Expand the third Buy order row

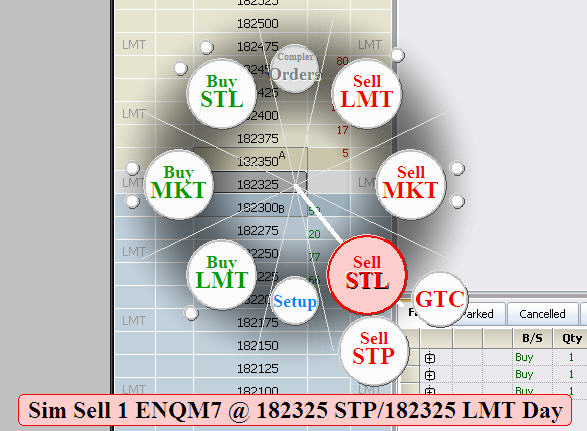(430, 391)
